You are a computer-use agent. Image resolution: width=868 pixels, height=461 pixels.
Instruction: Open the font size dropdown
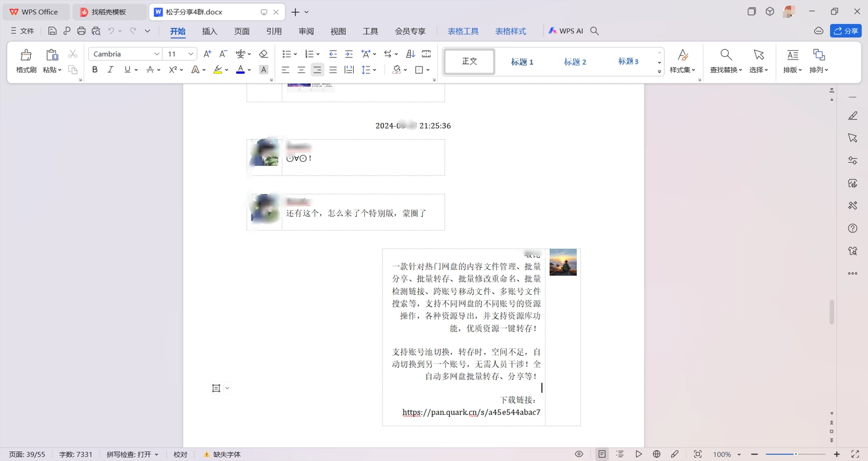click(x=191, y=54)
